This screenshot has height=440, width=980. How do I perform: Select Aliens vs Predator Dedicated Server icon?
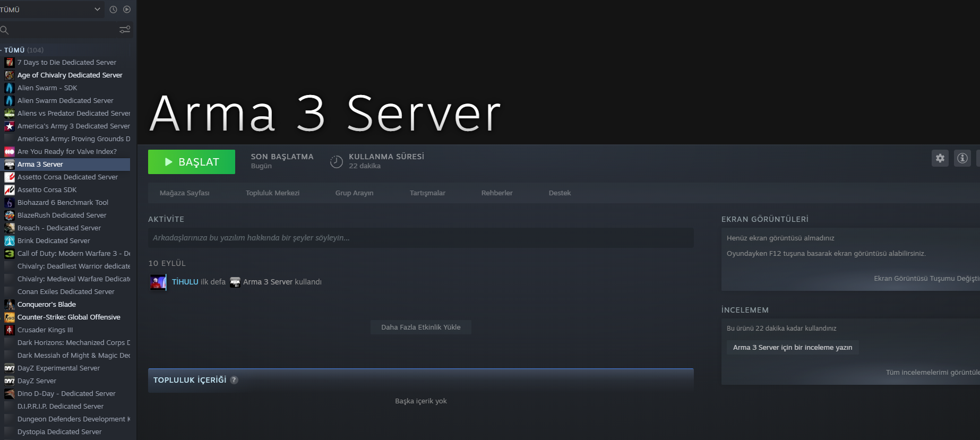pyautogui.click(x=10, y=114)
